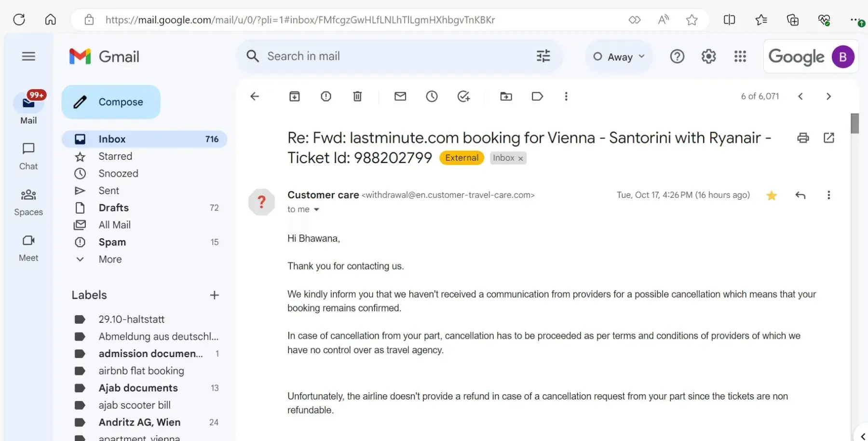This screenshot has width=868, height=441.
Task: Unstar the message with yellow star
Action: tap(772, 195)
